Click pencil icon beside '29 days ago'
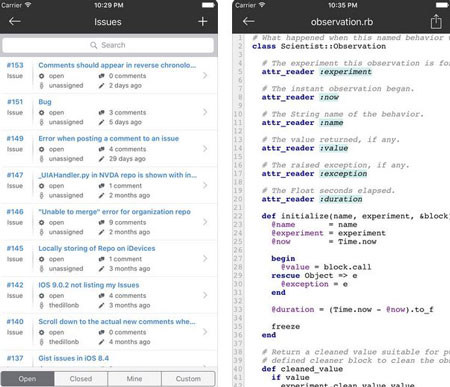 tap(102, 159)
